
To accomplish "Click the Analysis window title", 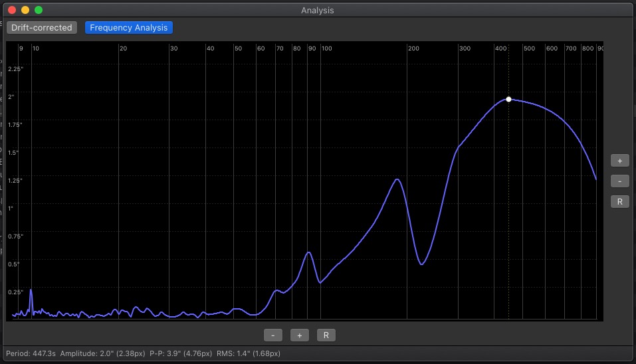I will click(x=318, y=11).
